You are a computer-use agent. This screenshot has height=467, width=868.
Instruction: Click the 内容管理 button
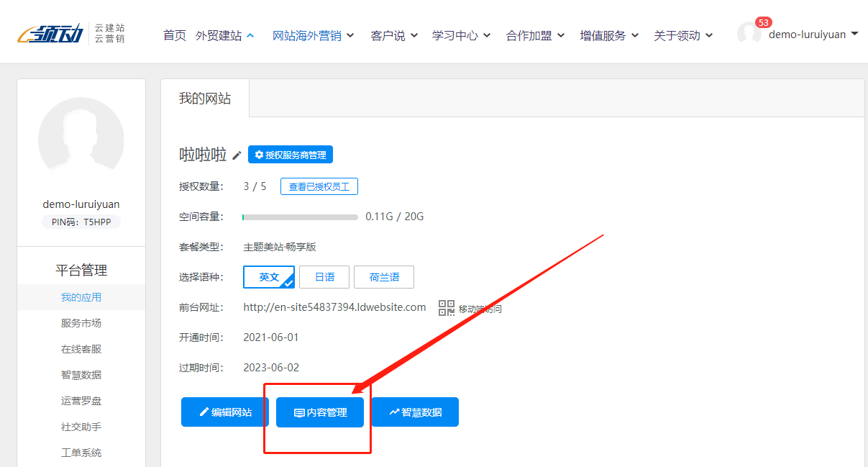[x=320, y=412]
